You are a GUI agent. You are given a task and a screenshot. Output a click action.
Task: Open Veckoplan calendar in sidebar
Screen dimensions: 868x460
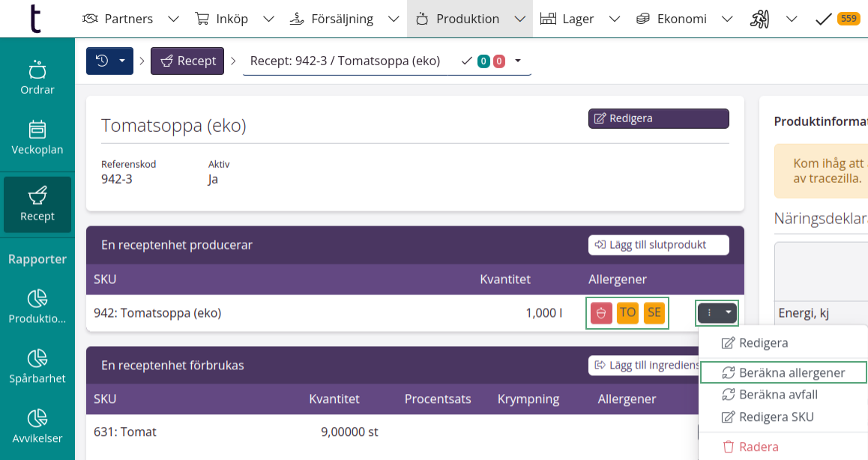coord(36,138)
